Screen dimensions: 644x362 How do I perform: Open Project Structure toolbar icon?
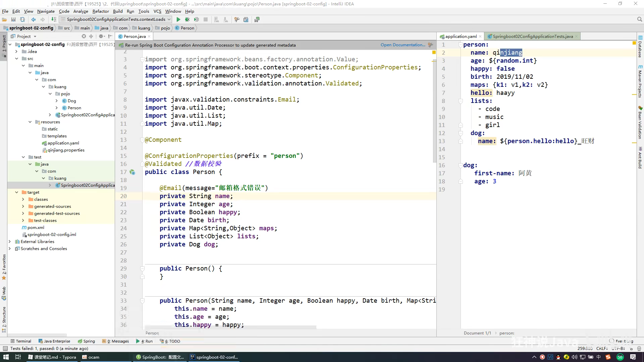coord(246,19)
